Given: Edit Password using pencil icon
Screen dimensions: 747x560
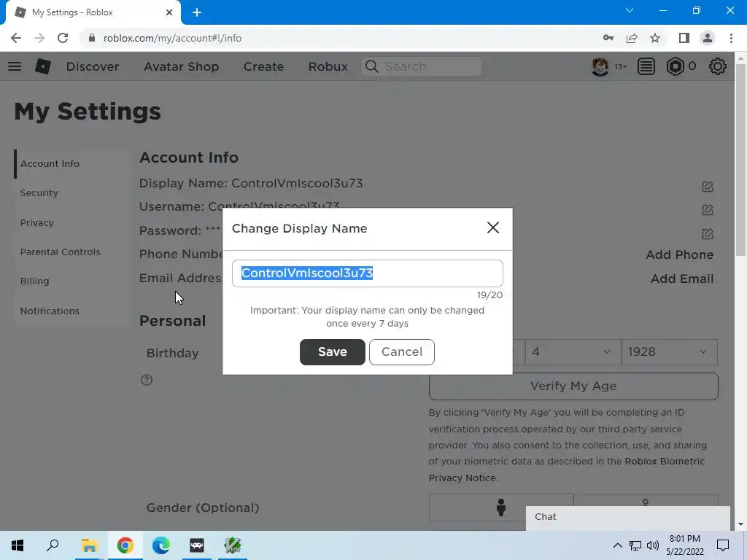Looking at the screenshot, I should (x=708, y=234).
